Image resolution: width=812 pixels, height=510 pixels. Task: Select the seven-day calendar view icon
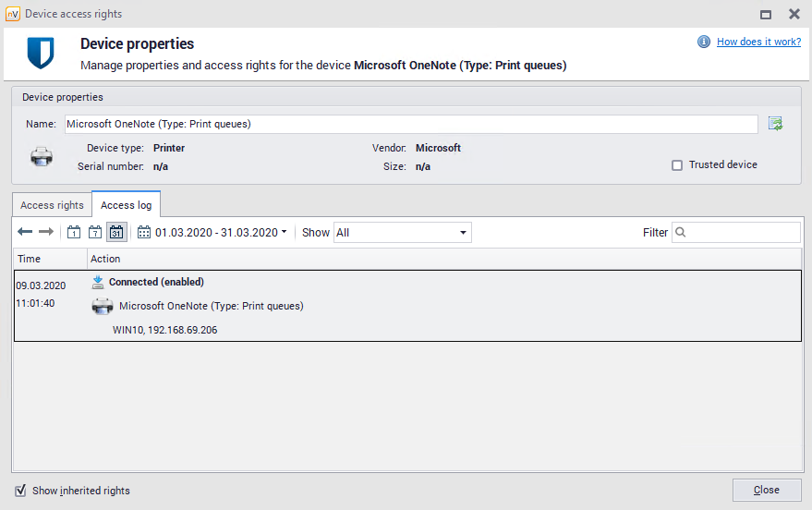point(95,232)
